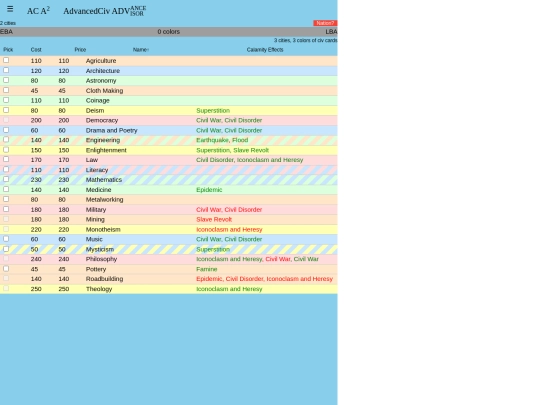Open the AC A² title link
Viewport: 540px width, 405px height.
pos(38,11)
